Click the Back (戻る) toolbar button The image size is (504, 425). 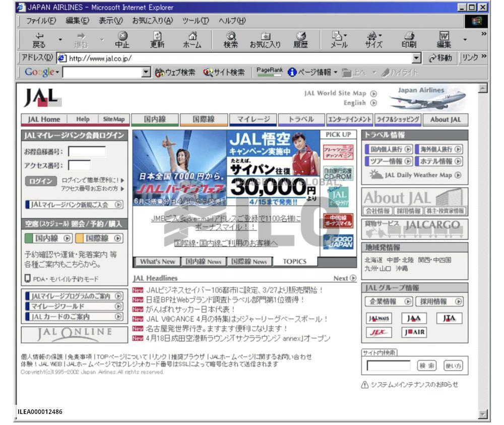[x=39, y=40]
